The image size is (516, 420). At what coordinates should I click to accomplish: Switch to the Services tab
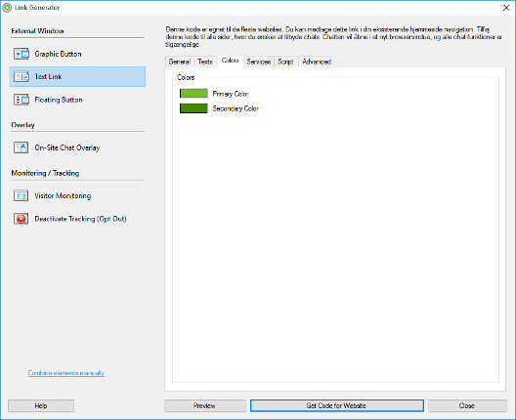259,62
